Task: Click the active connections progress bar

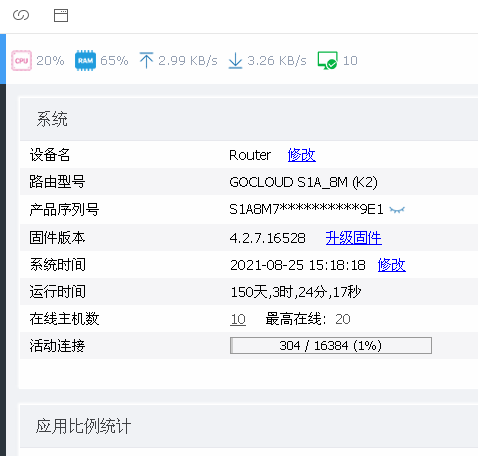Action: [331, 346]
